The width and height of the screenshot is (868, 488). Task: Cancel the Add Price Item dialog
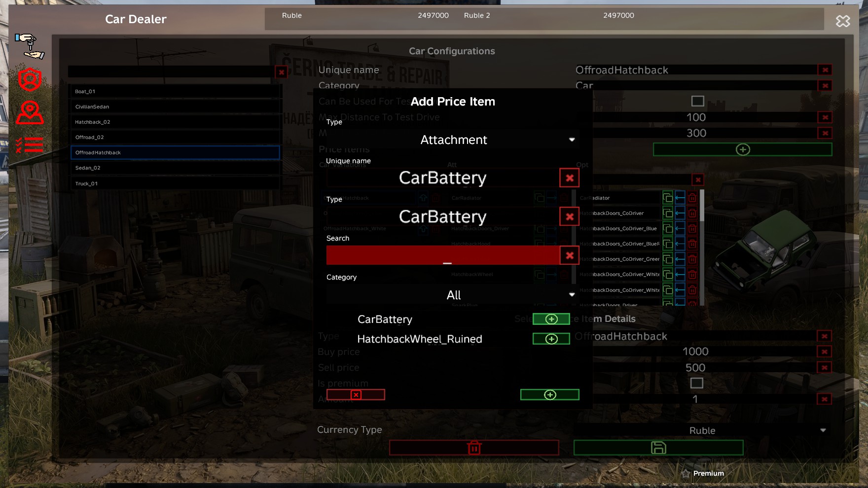click(x=356, y=395)
